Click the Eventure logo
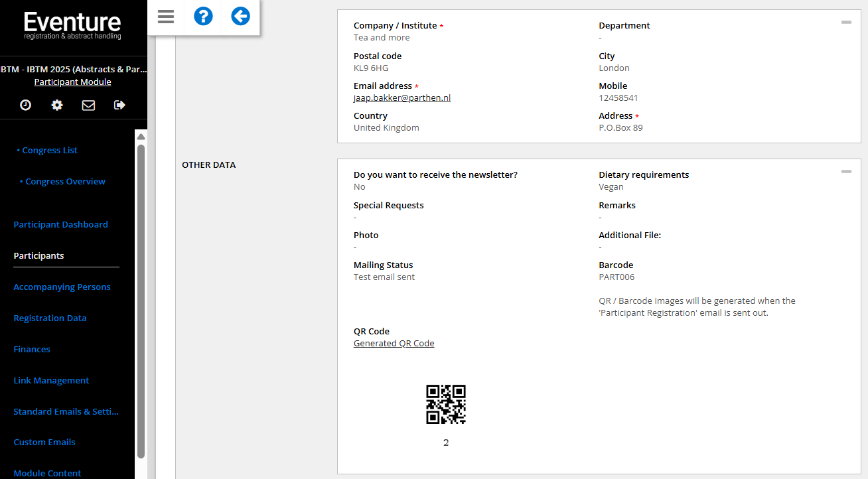Viewport: 868px width, 479px height. click(72, 26)
